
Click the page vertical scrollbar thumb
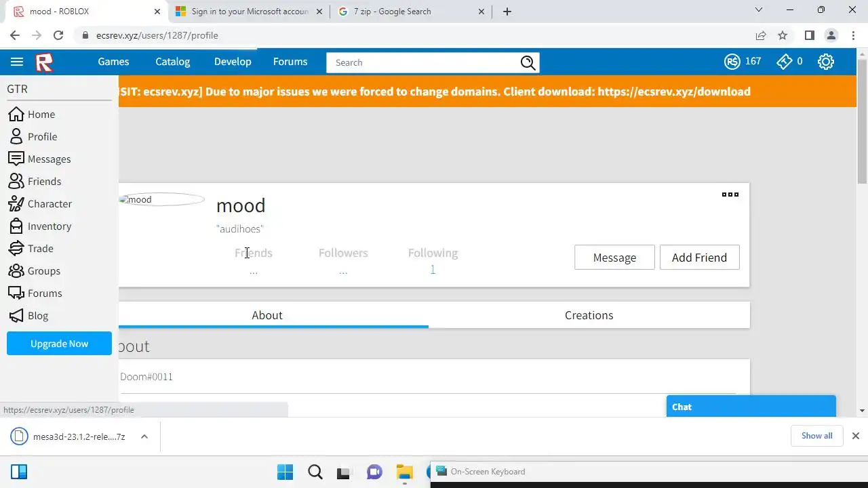(x=862, y=121)
